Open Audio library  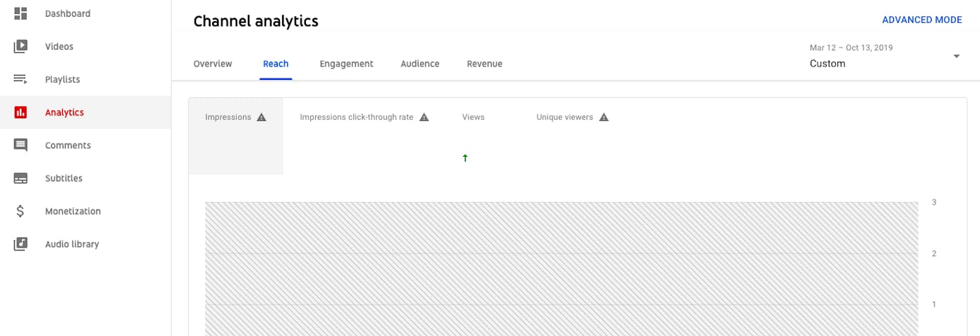85,244
